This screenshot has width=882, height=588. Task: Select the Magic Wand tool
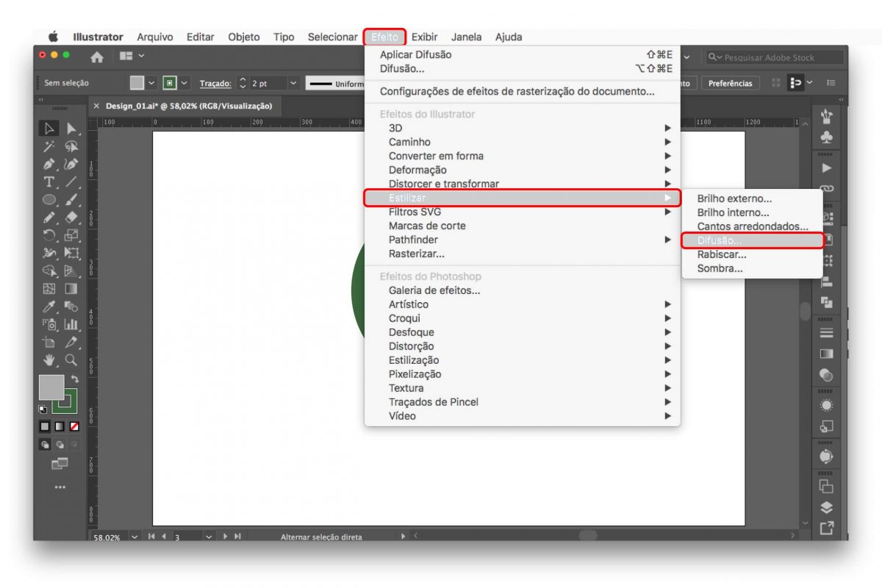click(50, 146)
